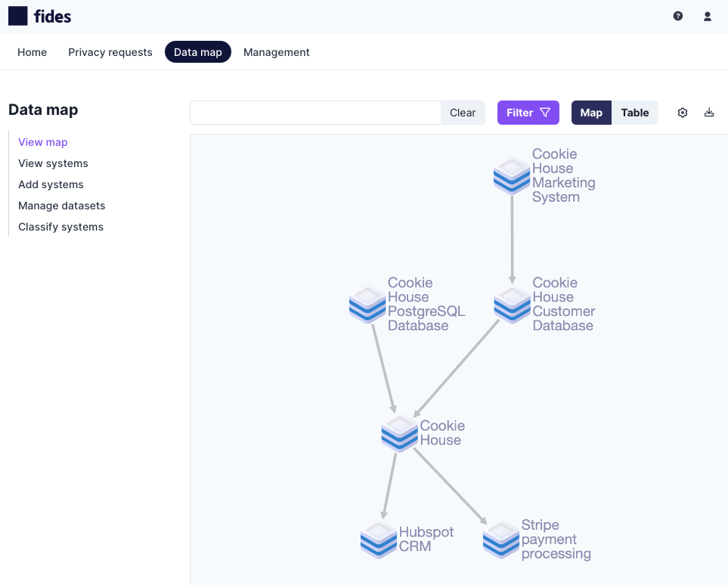
Task: Open the help question mark icon
Action: (678, 17)
